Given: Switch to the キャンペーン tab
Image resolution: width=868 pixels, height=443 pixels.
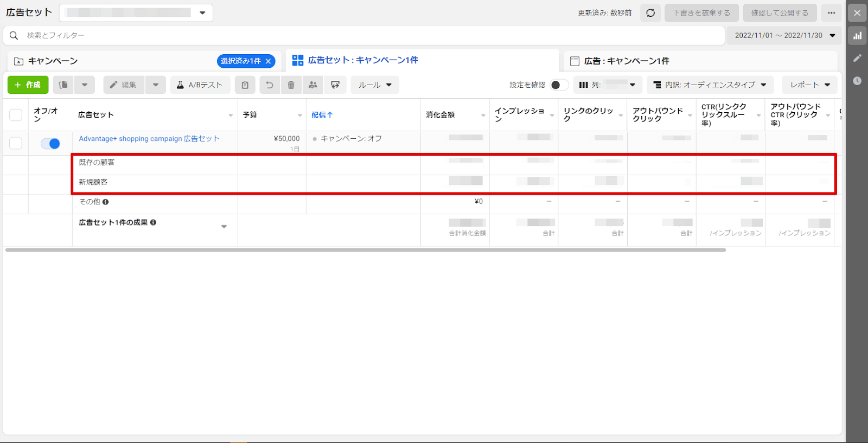Looking at the screenshot, I should pyautogui.click(x=53, y=61).
